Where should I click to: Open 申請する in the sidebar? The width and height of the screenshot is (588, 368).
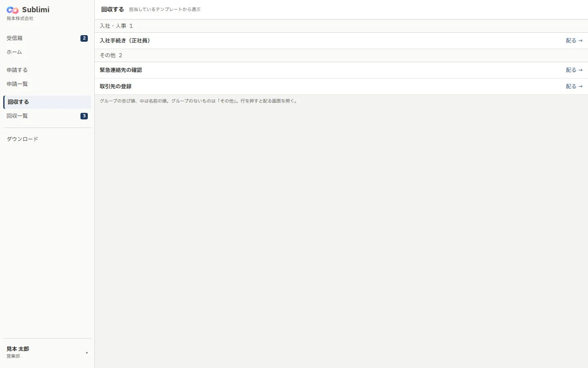click(x=47, y=70)
